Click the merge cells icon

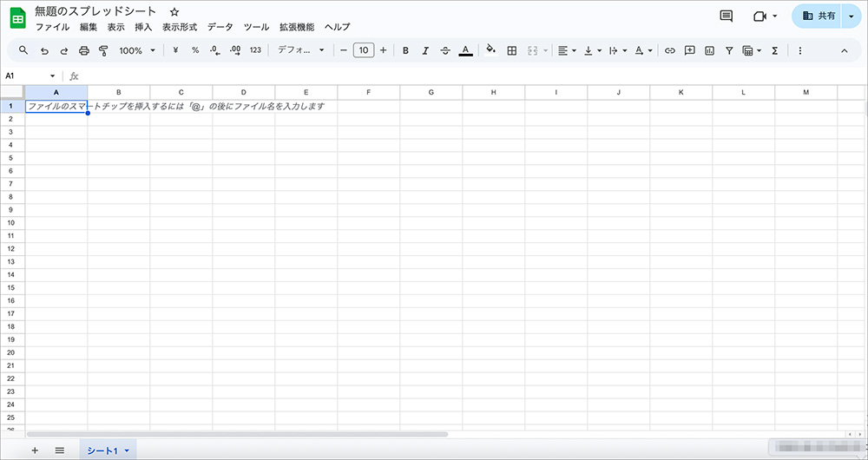(533, 51)
